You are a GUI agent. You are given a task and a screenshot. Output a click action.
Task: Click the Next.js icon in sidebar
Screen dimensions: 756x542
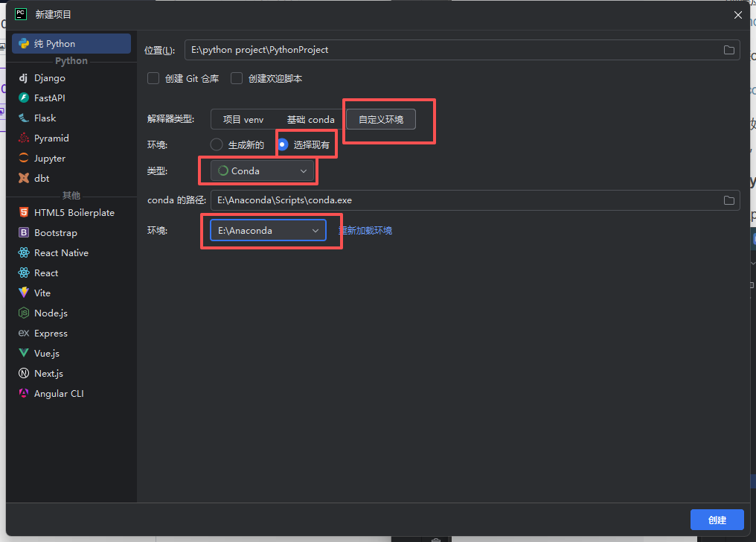(24, 373)
